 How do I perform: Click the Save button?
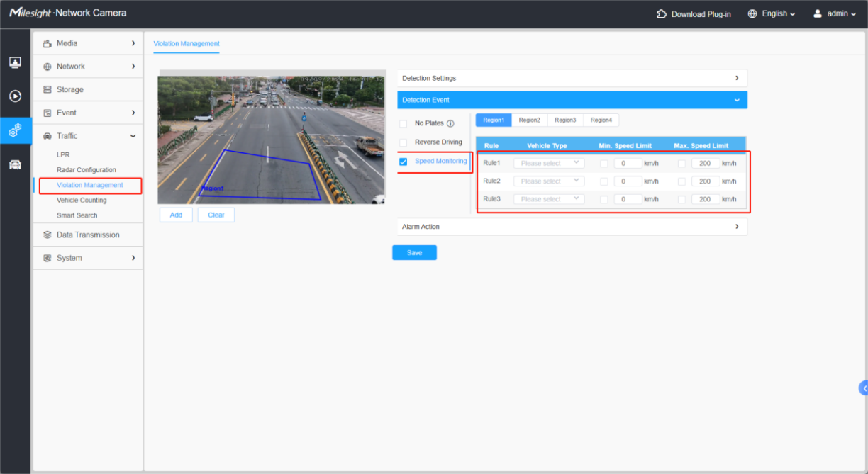point(415,253)
